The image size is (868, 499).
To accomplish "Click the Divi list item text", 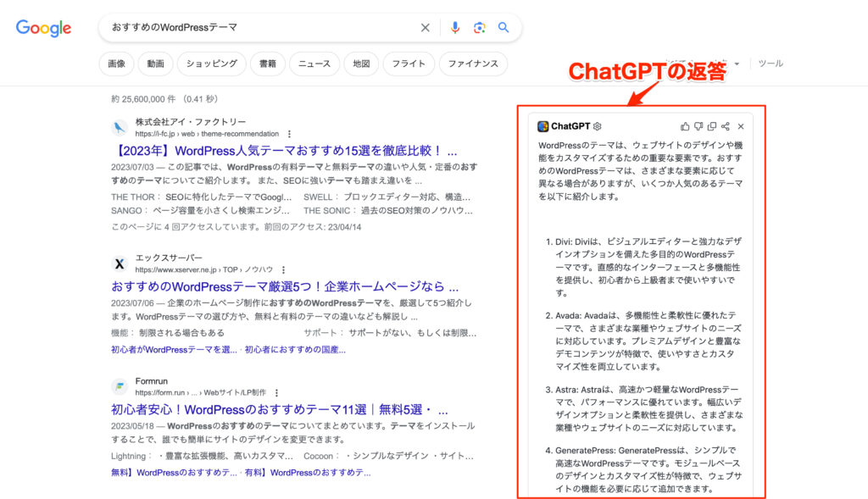I will point(648,267).
